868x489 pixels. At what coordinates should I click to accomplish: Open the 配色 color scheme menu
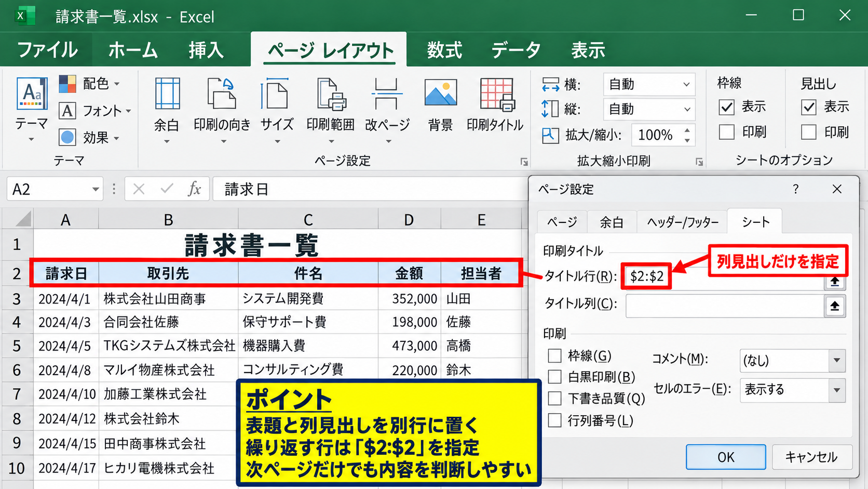click(x=89, y=84)
